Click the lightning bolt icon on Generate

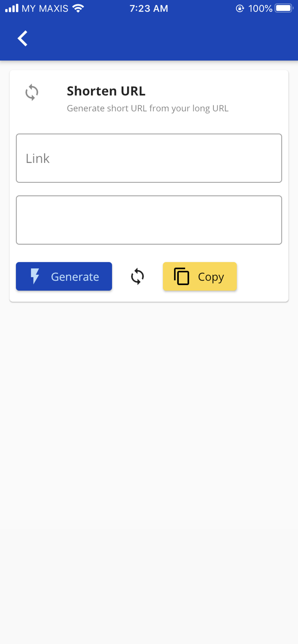click(35, 276)
